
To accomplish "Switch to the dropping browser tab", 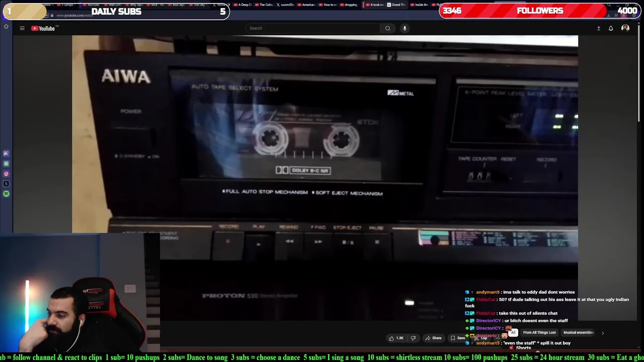I will [349, 5].
